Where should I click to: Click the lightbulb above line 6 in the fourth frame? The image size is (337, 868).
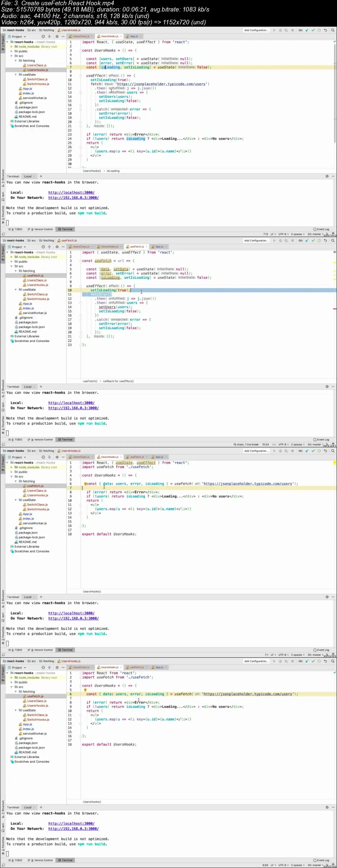pyautogui.click(x=85, y=690)
